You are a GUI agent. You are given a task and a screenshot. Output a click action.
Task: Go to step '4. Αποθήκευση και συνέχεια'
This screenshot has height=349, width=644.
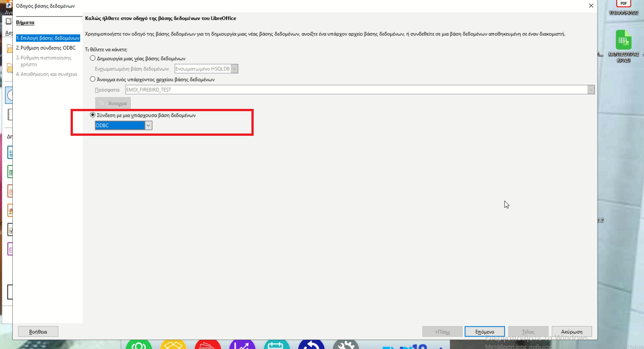coord(46,74)
